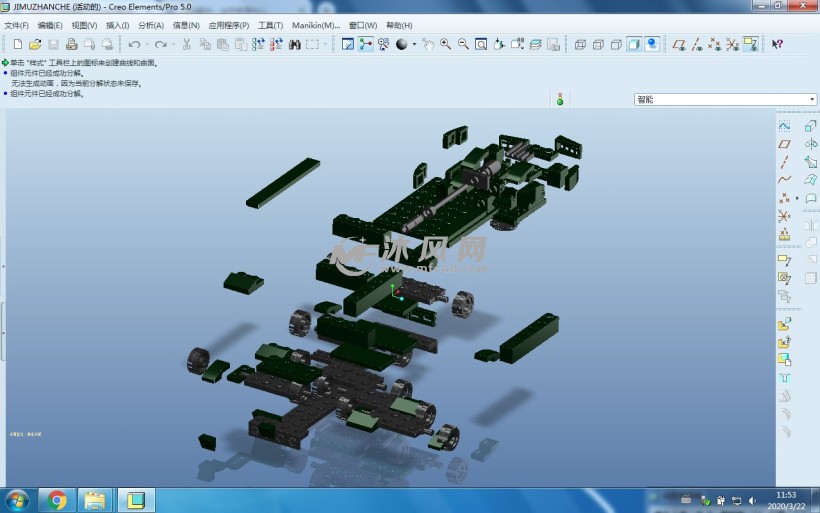Open the 智能 selection filter dropdown
The height and width of the screenshot is (513, 820).
pyautogui.click(x=811, y=99)
